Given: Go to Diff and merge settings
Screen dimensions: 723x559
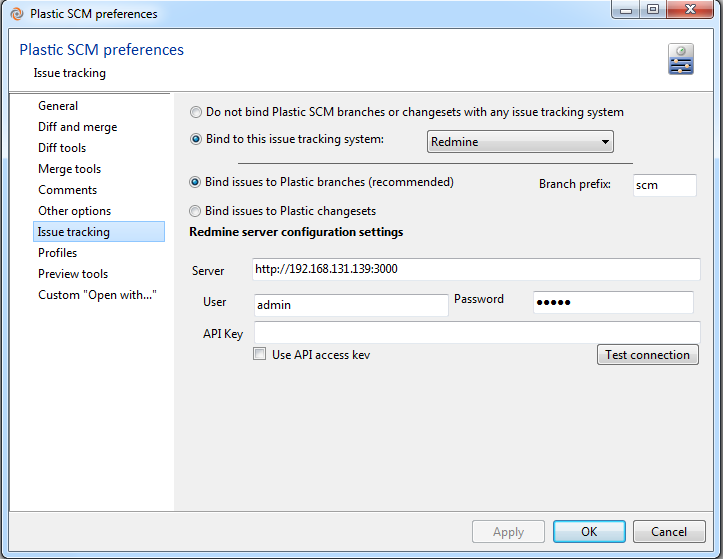Looking at the screenshot, I should coord(77,127).
